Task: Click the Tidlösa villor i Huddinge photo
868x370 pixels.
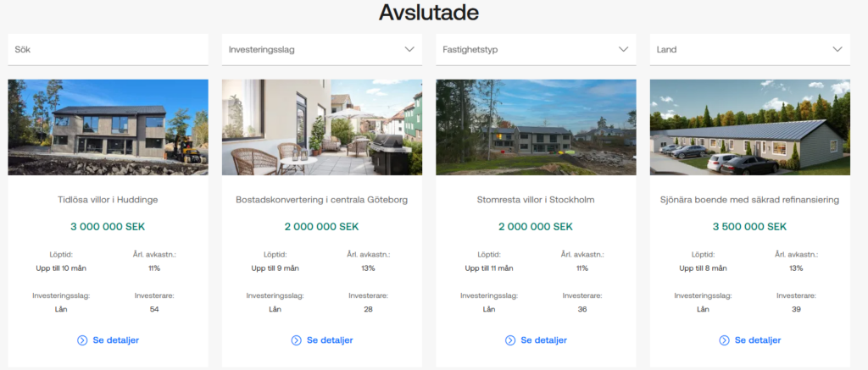Action: coord(108,127)
